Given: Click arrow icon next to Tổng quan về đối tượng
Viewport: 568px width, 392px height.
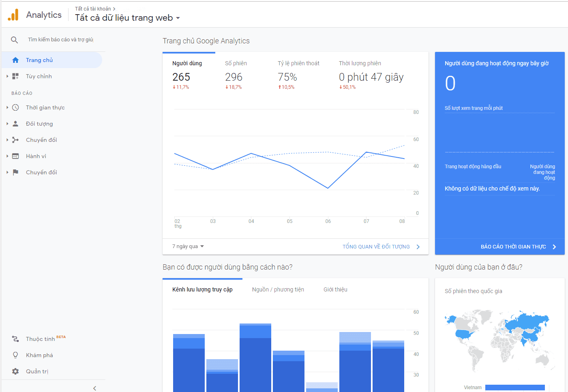Looking at the screenshot, I should point(418,247).
